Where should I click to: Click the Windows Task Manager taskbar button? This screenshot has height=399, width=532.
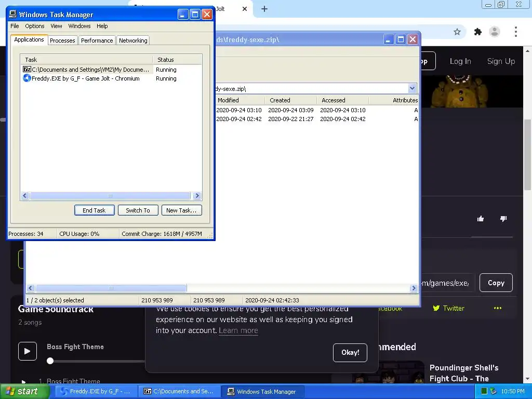pyautogui.click(x=262, y=391)
